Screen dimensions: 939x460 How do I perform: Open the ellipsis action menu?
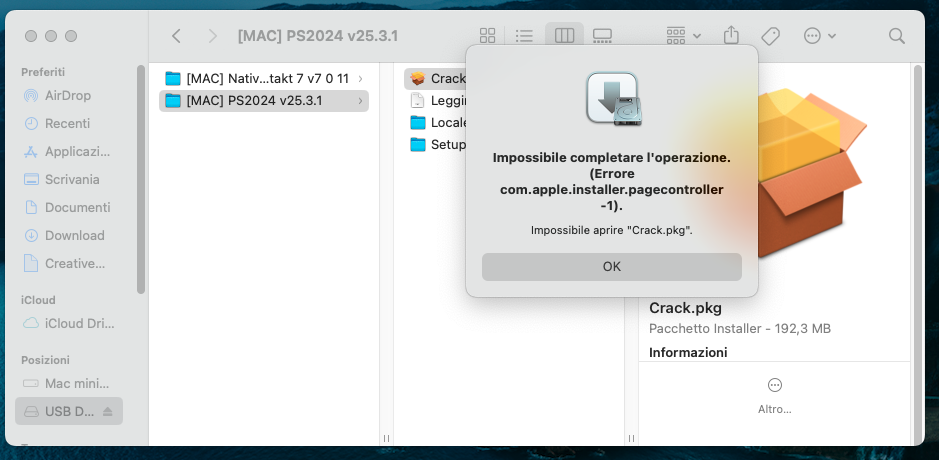[819, 36]
